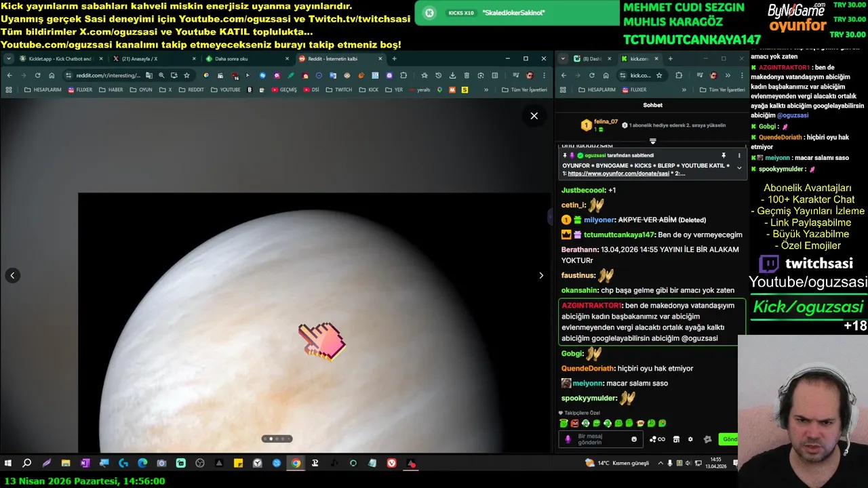Open extensions puzzle icon in right browser
The height and width of the screenshot is (488, 868).
pyautogui.click(x=679, y=75)
